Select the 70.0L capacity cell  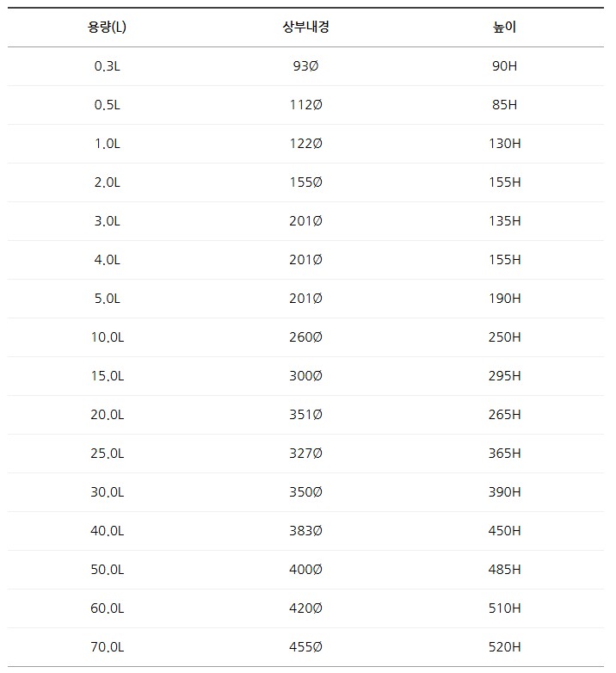click(x=108, y=647)
